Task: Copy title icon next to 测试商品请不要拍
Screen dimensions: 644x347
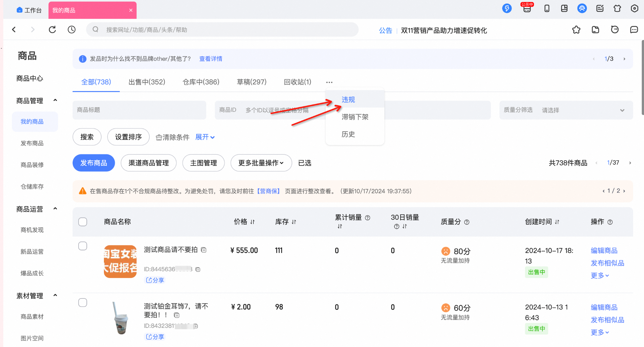Action: click(204, 250)
